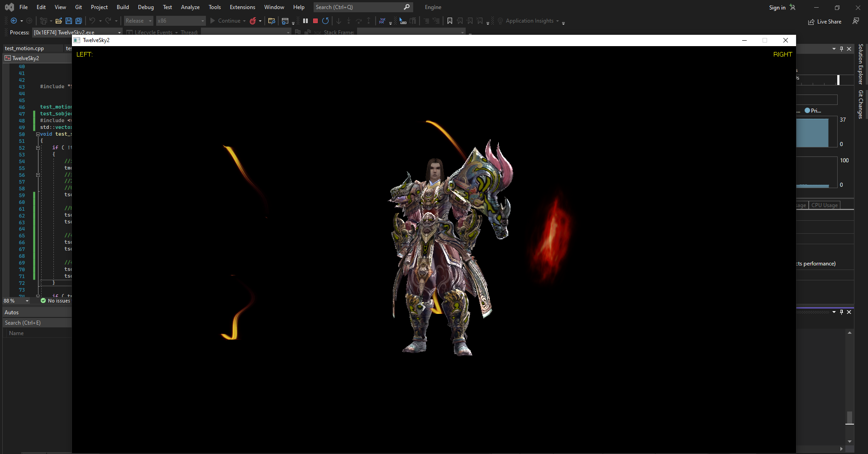868x454 pixels.
Task: Collapse the code block at line 50
Action: pyautogui.click(x=38, y=134)
